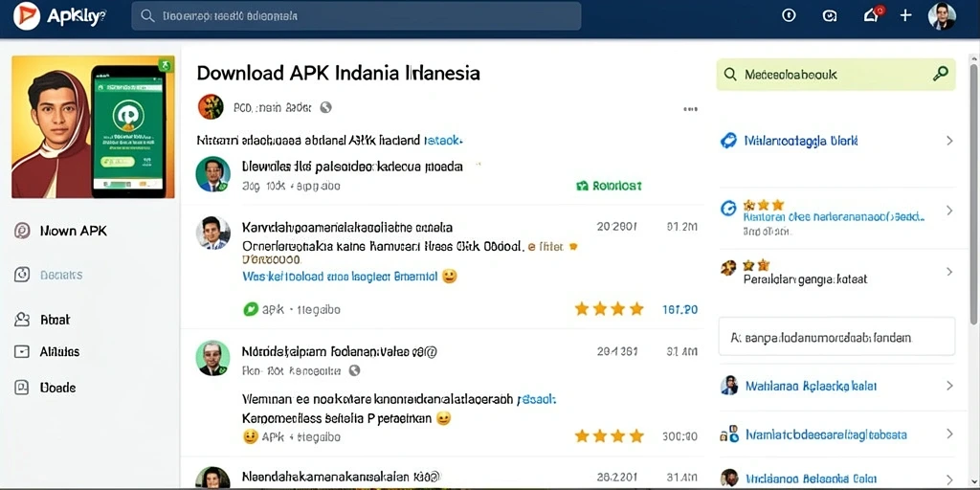Click the '20 2801' date in first review
This screenshot has width=980, height=490.
click(x=617, y=227)
